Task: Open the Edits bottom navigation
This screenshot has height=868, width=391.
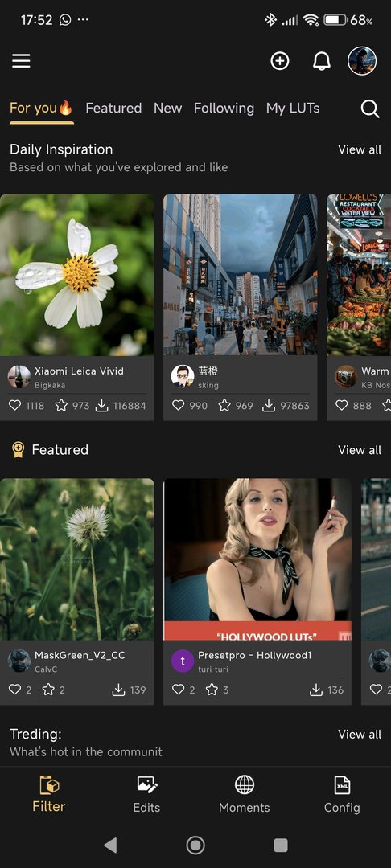Action: 146,794
